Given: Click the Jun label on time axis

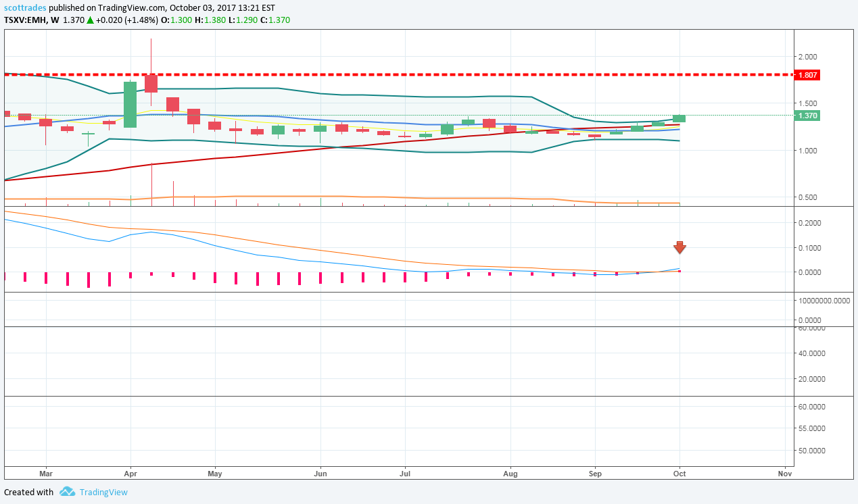Looking at the screenshot, I should coord(320,474).
